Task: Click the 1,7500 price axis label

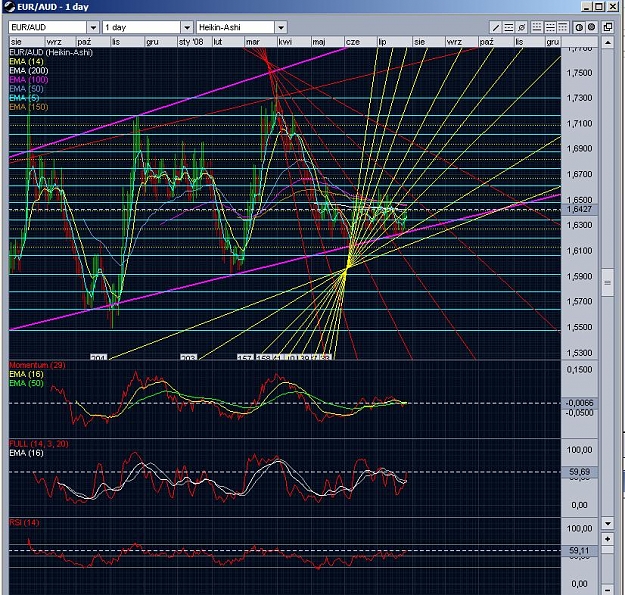Action: (580, 73)
